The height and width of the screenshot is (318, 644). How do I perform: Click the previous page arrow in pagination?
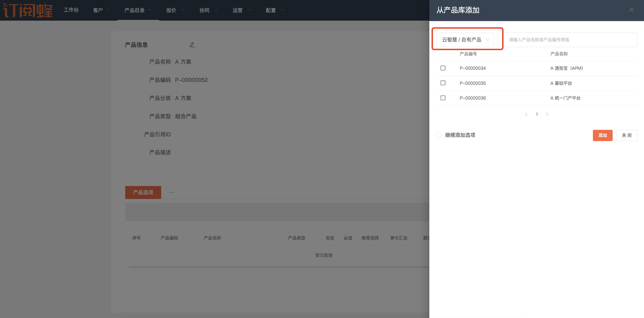[x=526, y=114]
